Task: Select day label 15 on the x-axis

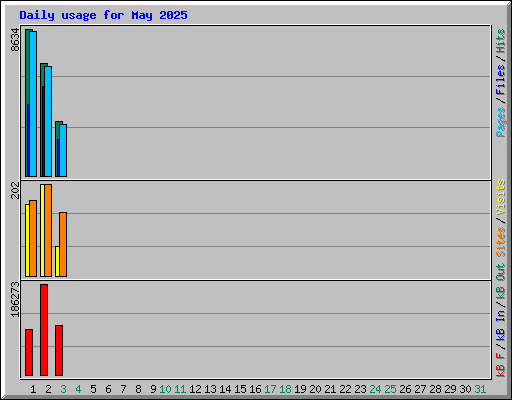Action: coord(240,389)
